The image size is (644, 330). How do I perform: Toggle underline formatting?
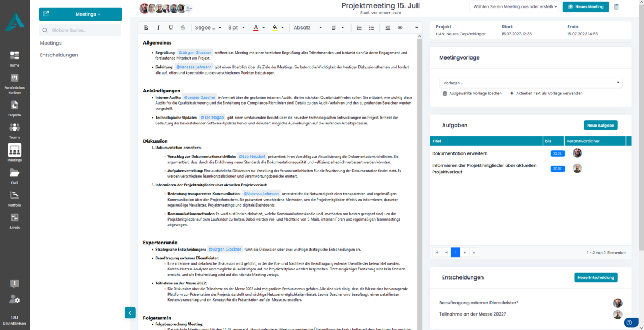point(171,27)
